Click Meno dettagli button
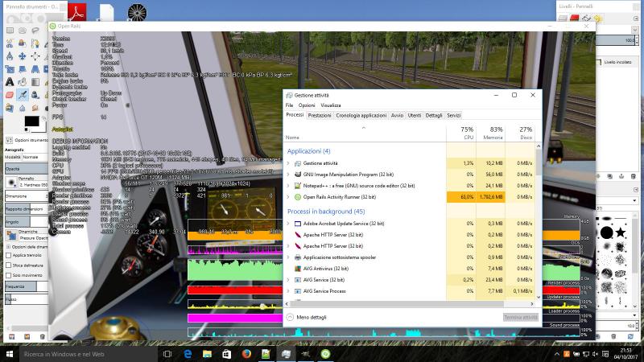 307,317
